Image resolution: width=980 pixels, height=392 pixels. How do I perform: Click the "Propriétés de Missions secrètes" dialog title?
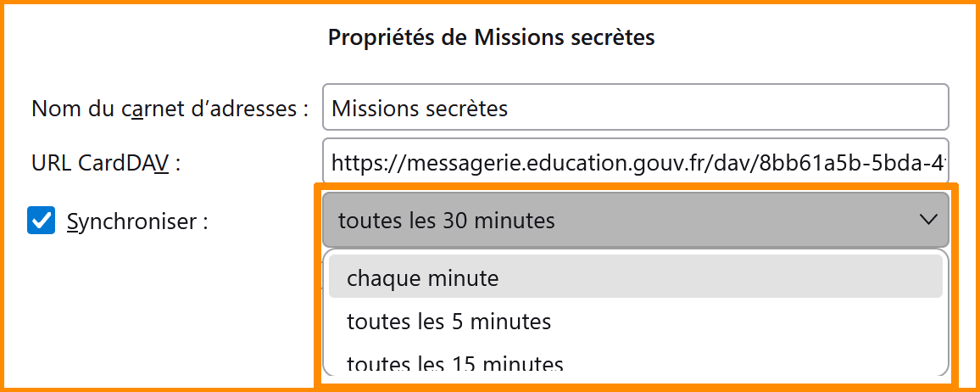(x=491, y=37)
